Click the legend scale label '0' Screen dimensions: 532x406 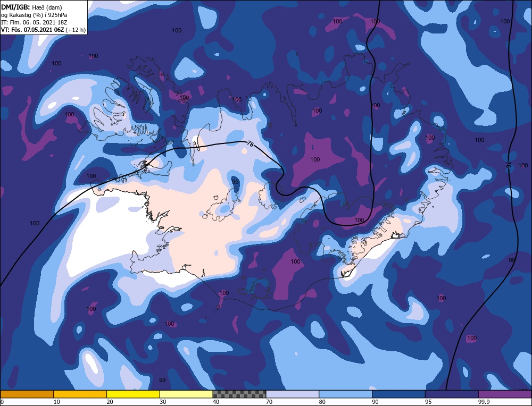pos(2,402)
